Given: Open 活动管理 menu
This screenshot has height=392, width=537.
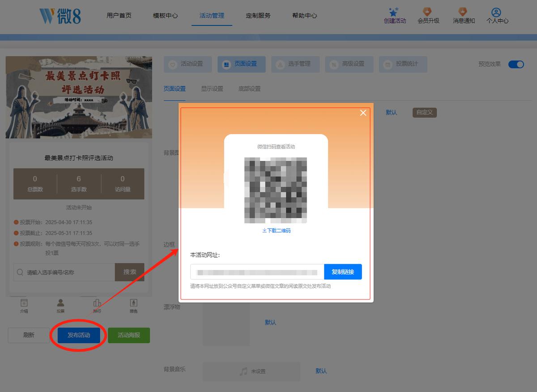Looking at the screenshot, I should coord(212,16).
